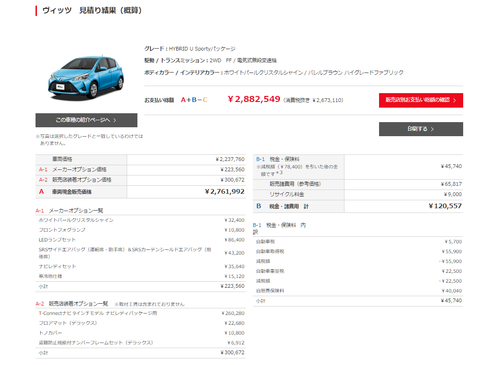Viewport: 480px width, 365px height.
Task: Click the blue Vitz car image
Action: (86, 78)
